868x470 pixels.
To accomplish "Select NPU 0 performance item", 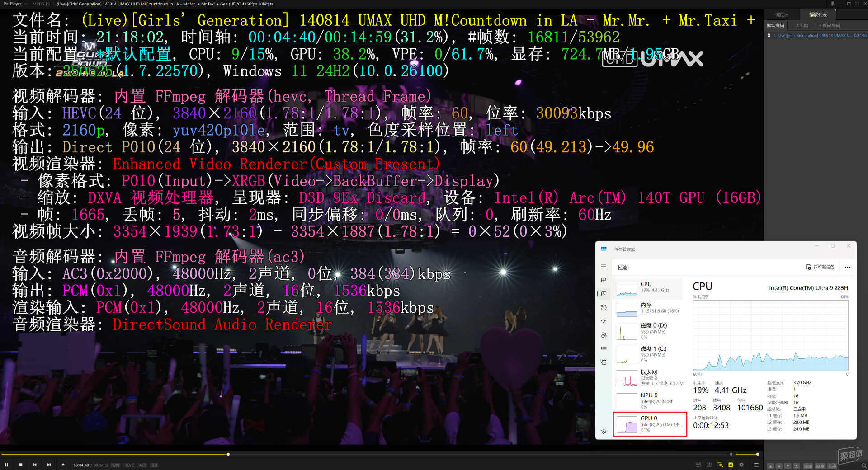I will tap(649, 401).
